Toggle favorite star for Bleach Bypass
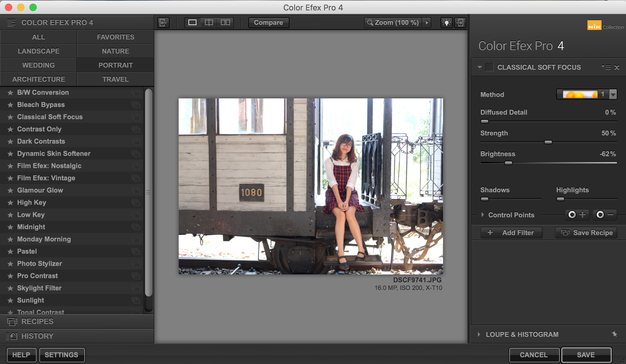The image size is (626, 364). pyautogui.click(x=10, y=105)
